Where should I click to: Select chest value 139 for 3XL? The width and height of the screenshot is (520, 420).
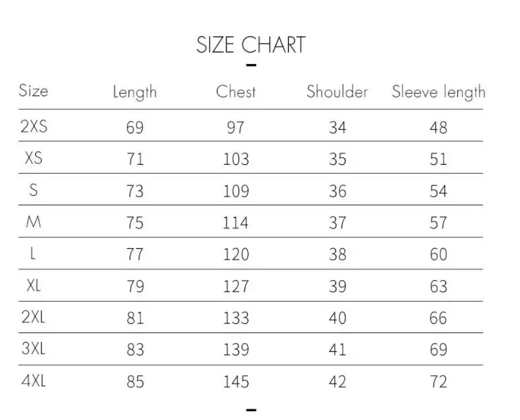click(x=236, y=350)
